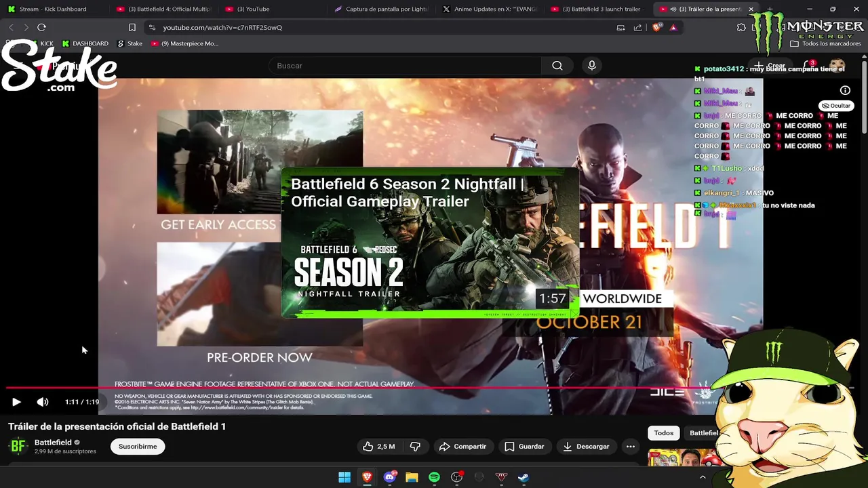Viewport: 868px width, 488px height.
Task: Bookmark this page using the address bar icon
Action: [132, 27]
